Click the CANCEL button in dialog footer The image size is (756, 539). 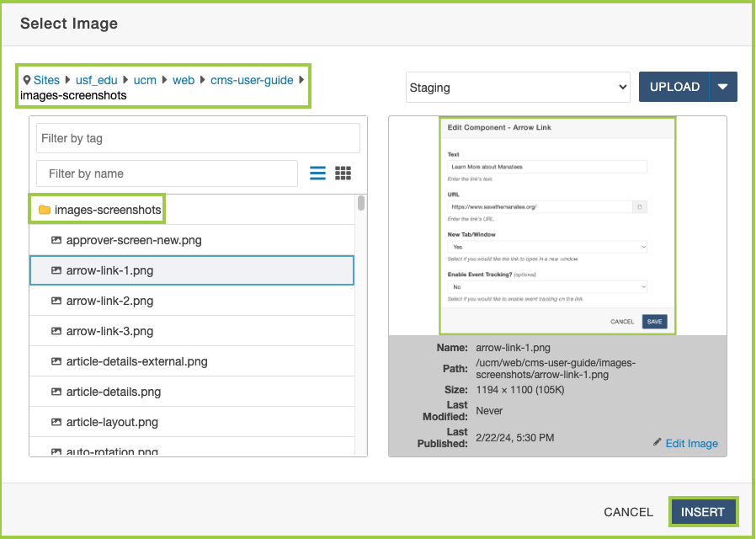coord(628,512)
